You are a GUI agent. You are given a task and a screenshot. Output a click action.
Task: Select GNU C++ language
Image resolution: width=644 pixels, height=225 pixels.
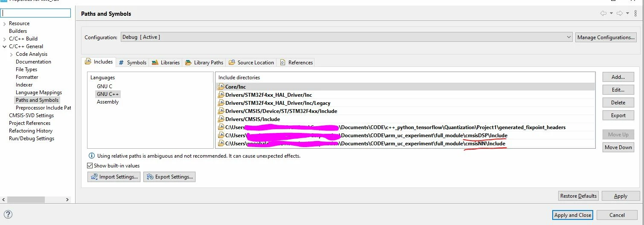point(108,94)
